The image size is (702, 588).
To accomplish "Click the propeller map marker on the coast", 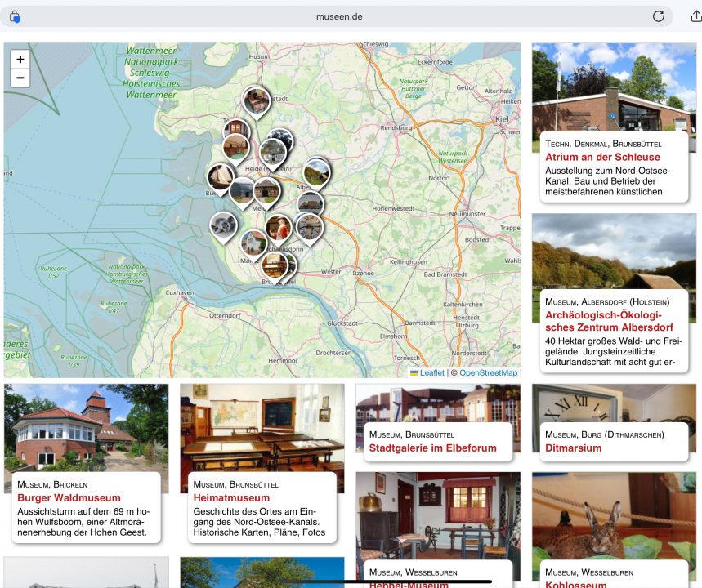I will [223, 225].
